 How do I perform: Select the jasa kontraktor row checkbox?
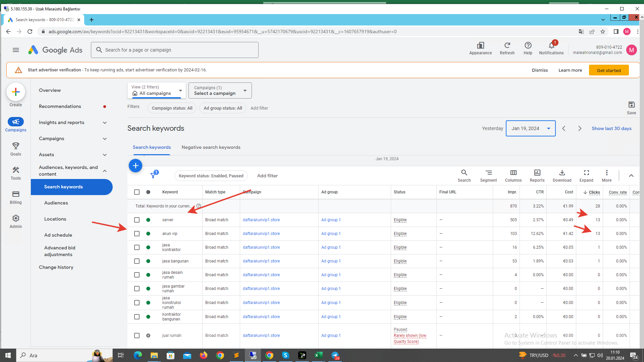(137, 247)
